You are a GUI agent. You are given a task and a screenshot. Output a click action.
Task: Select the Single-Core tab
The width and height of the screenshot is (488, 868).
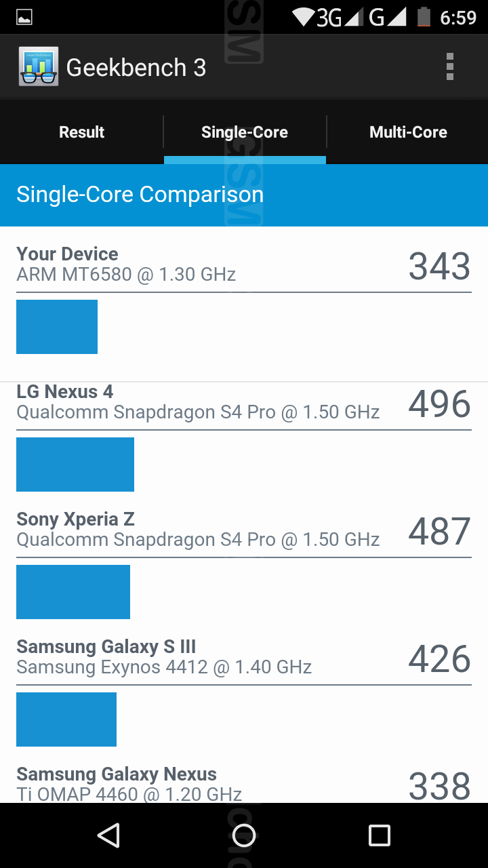[245, 132]
